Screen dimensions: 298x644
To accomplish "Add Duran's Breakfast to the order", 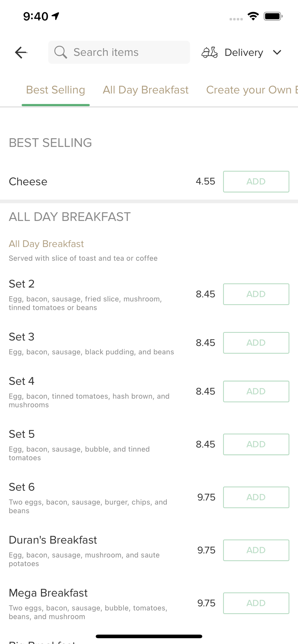I will tap(256, 550).
